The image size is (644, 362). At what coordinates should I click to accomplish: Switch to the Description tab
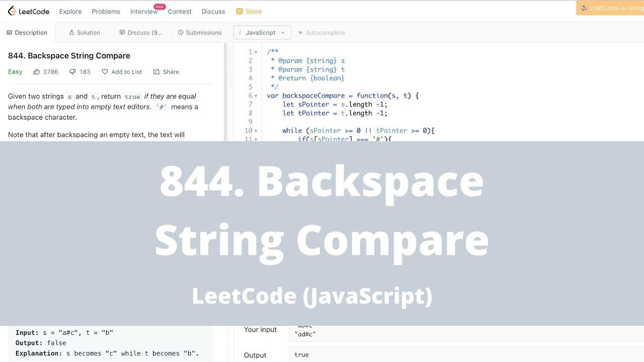(27, 33)
